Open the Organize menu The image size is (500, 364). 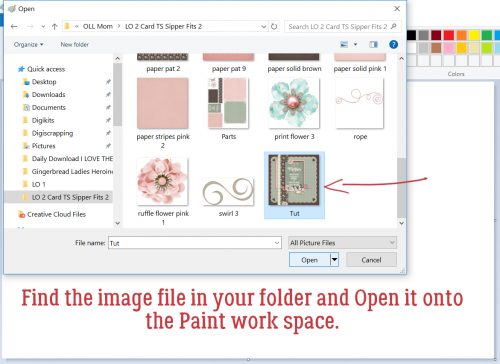tap(28, 44)
